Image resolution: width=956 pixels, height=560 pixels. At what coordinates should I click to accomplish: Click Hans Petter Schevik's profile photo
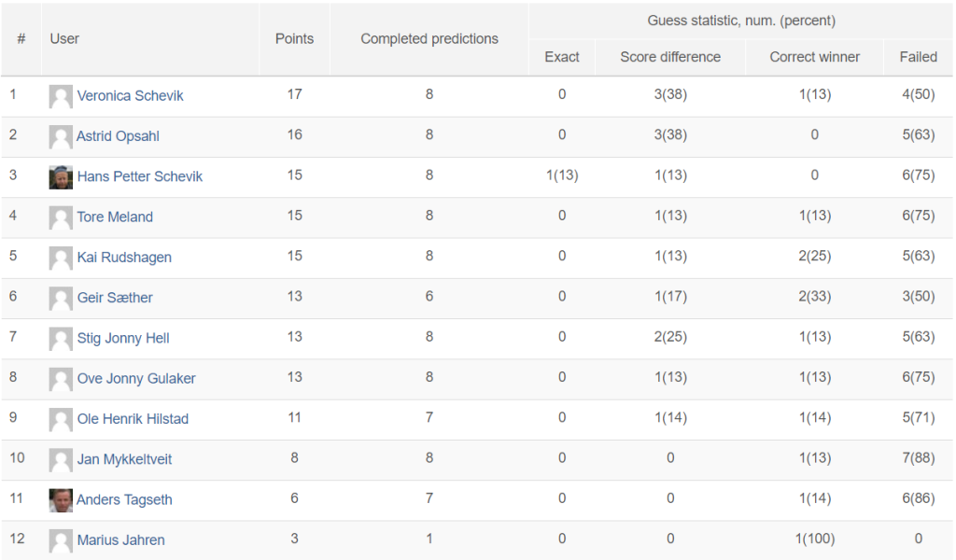coord(61,176)
